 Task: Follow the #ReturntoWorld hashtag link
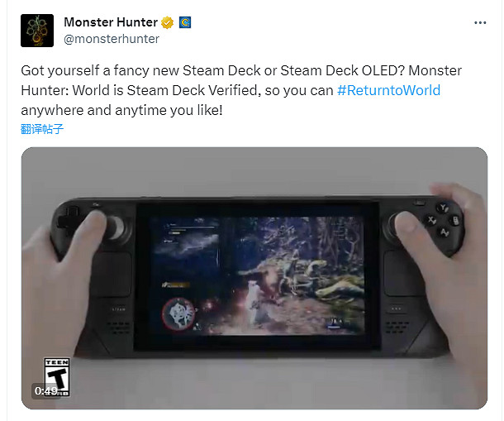click(x=388, y=90)
